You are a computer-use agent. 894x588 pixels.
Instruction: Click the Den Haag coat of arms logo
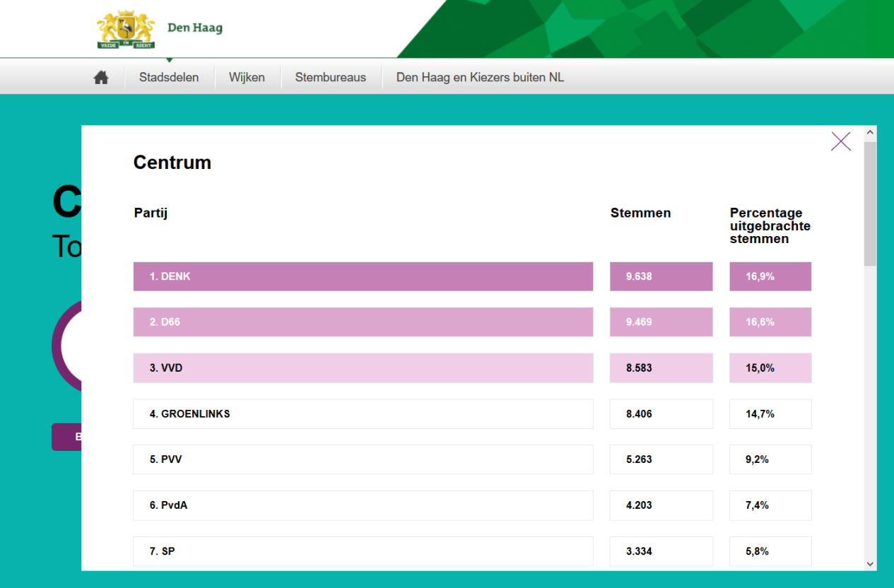pyautogui.click(x=126, y=29)
